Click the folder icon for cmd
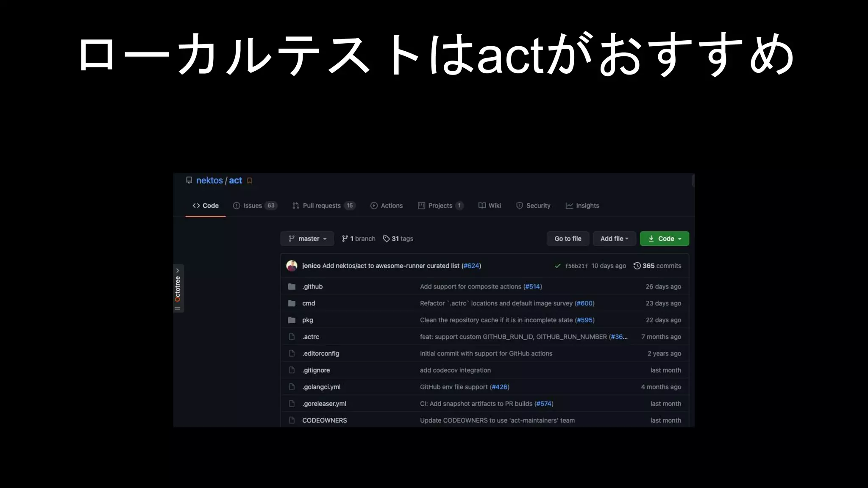The height and width of the screenshot is (488, 868). [292, 303]
